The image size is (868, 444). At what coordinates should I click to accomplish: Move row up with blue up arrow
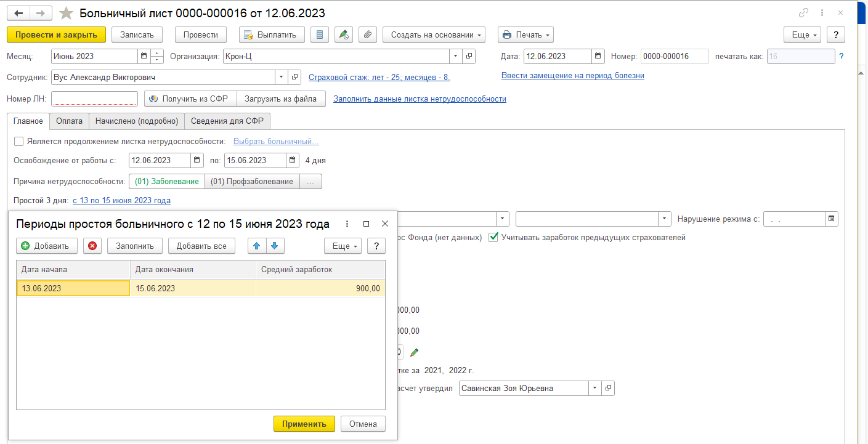tap(257, 246)
